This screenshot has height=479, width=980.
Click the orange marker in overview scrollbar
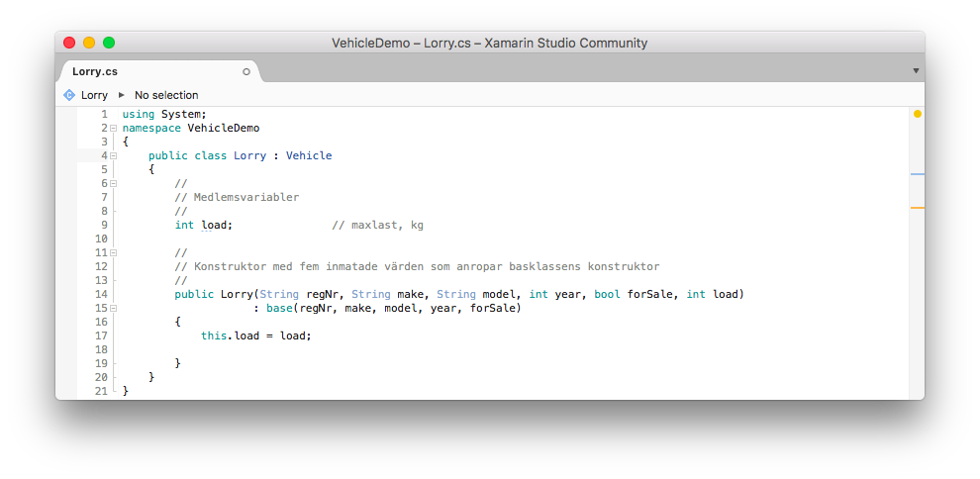(x=917, y=208)
